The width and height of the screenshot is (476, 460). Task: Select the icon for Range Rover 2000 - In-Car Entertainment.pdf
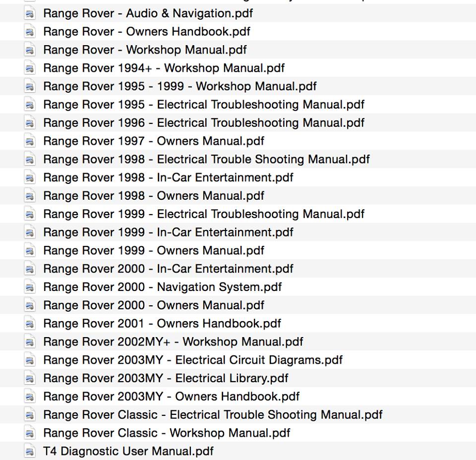click(x=30, y=269)
